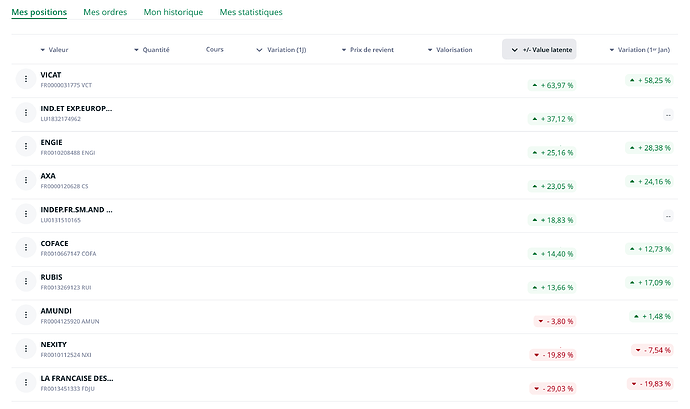
Task: Open the AMUNDI stock name
Action: [56, 311]
